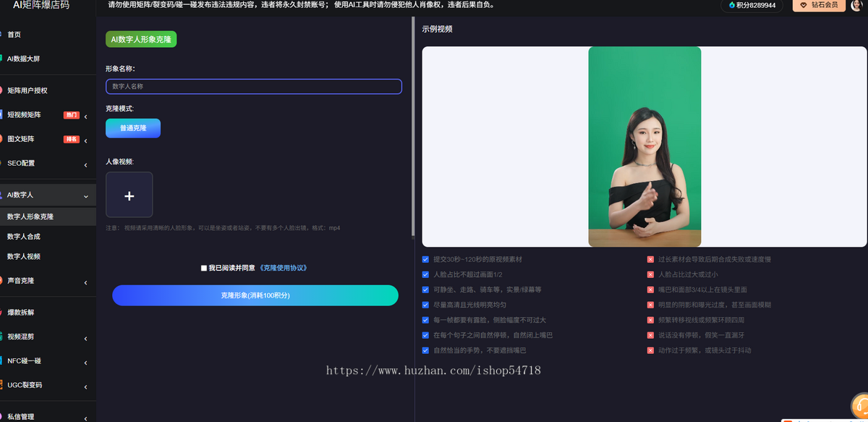Click the vertical scrollbar beside the form panel
This screenshot has height=422, width=868.
click(x=413, y=127)
